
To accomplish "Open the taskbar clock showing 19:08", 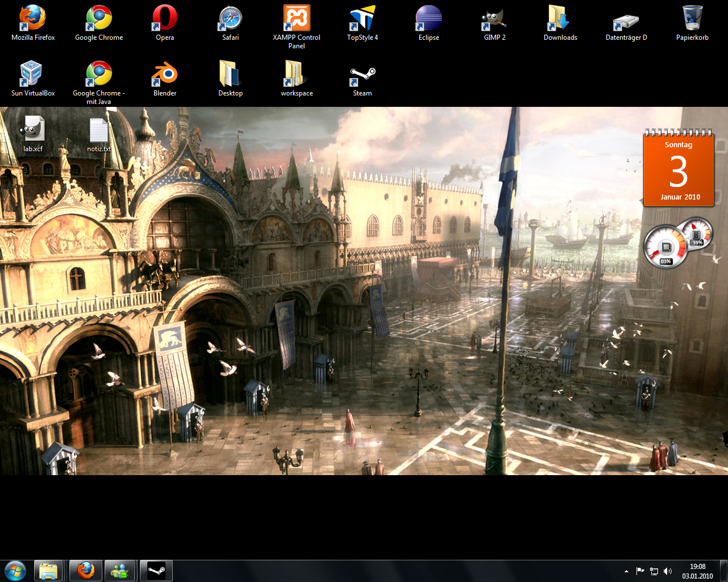I will (697, 571).
